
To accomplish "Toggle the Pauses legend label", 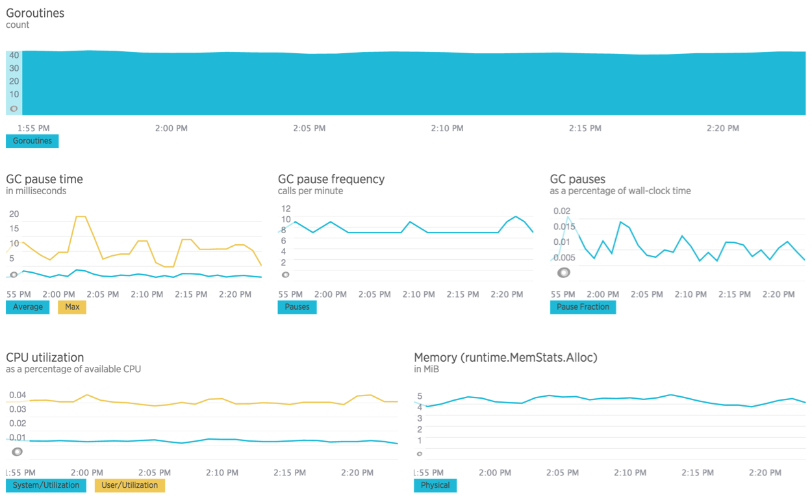I will (297, 307).
